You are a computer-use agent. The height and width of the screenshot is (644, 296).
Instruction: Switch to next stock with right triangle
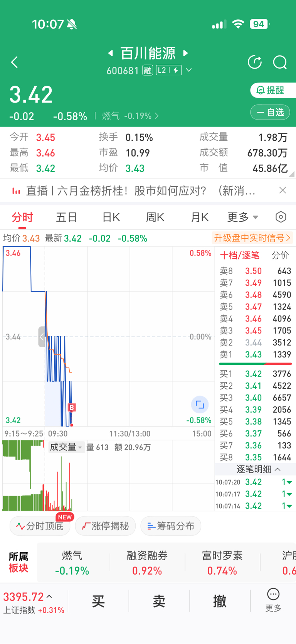point(185,53)
